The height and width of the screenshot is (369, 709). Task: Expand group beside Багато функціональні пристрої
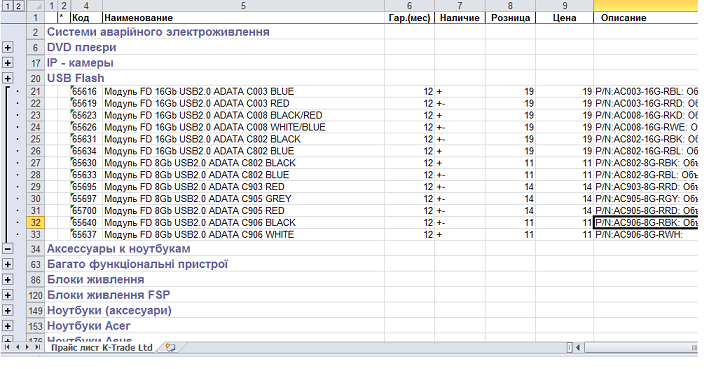click(x=8, y=264)
